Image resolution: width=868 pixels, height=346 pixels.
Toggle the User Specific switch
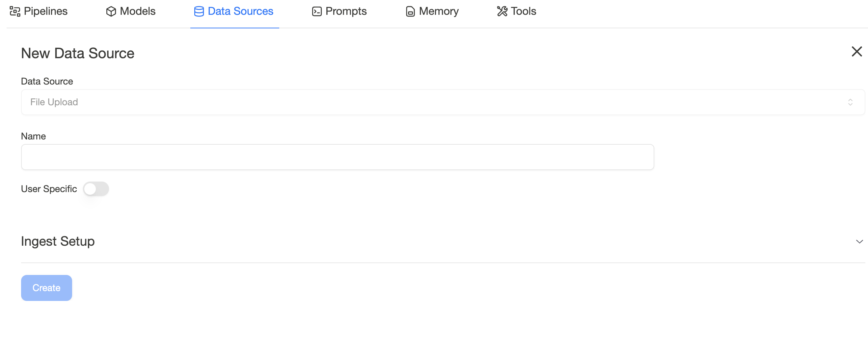pyautogui.click(x=96, y=189)
